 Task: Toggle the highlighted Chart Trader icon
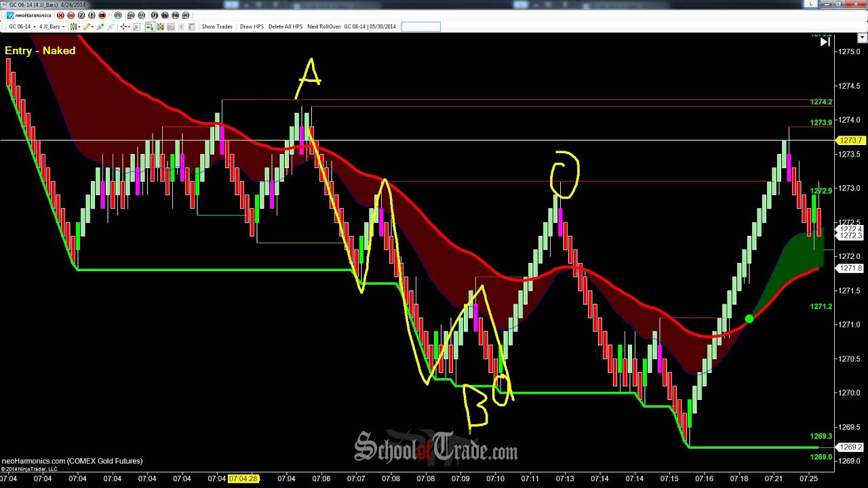point(150,26)
